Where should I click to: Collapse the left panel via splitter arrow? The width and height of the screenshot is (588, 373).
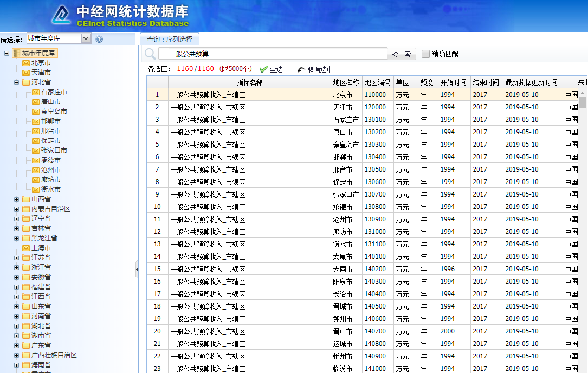[137, 269]
